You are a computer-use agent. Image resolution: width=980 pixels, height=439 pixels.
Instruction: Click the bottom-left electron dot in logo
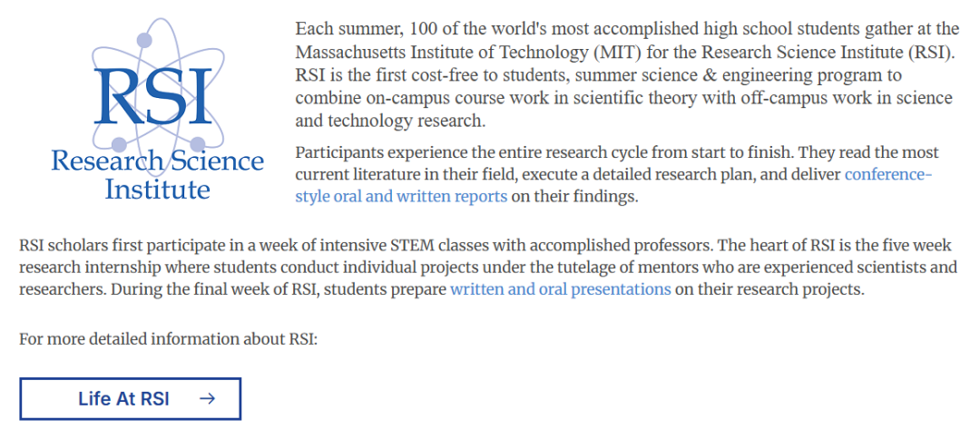[x=119, y=144]
